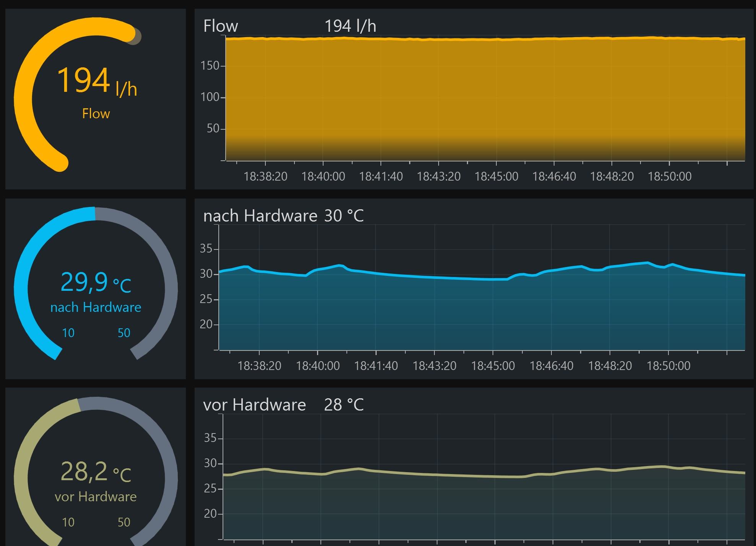Click the 28 °C chart header value
756x546 pixels.
[343, 405]
